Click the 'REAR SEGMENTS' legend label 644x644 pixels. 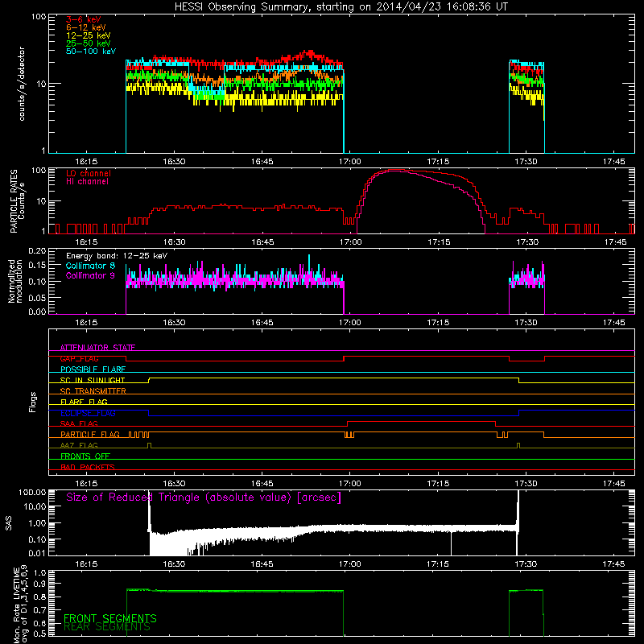coord(107,627)
